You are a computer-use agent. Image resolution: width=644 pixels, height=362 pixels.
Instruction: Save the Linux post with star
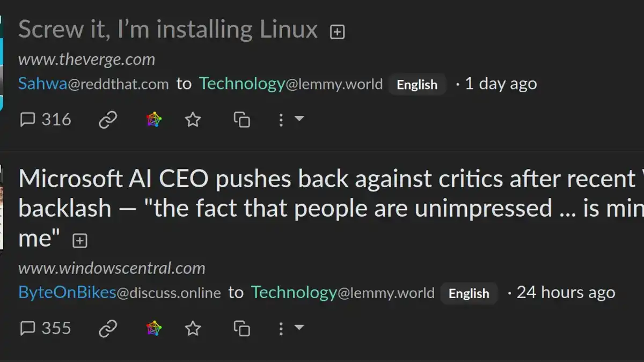193,120
